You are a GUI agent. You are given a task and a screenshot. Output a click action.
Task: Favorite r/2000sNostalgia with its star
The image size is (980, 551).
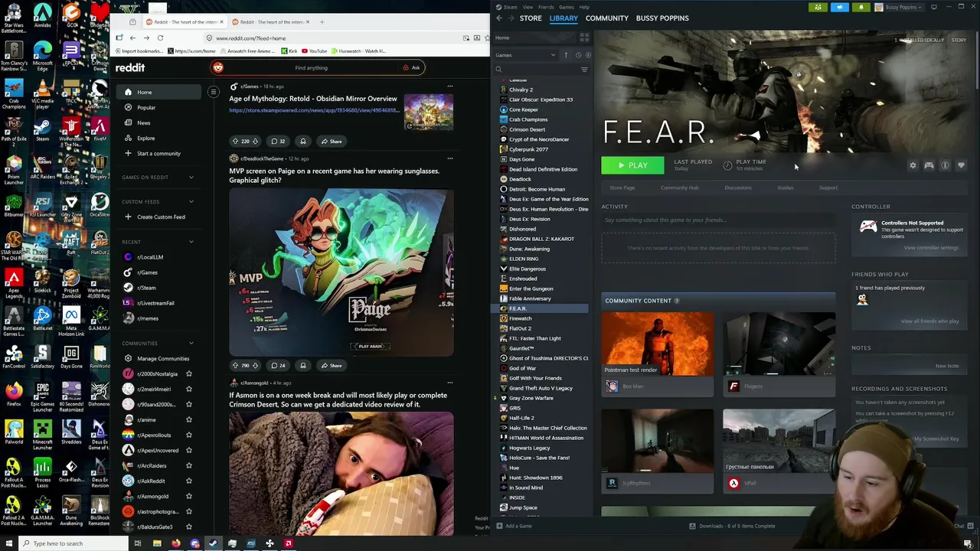(189, 373)
